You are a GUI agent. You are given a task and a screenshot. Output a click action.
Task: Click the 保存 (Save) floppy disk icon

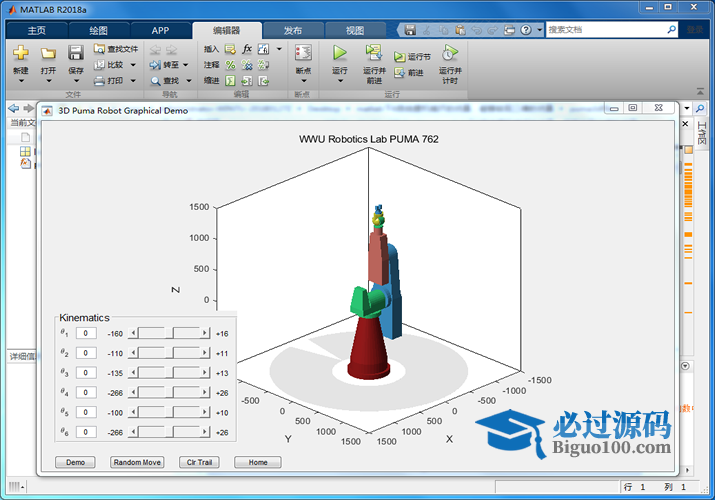click(75, 53)
